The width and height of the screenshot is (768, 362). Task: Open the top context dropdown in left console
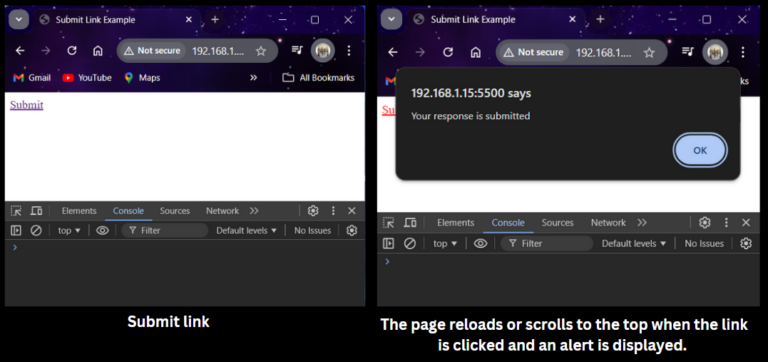tap(69, 230)
